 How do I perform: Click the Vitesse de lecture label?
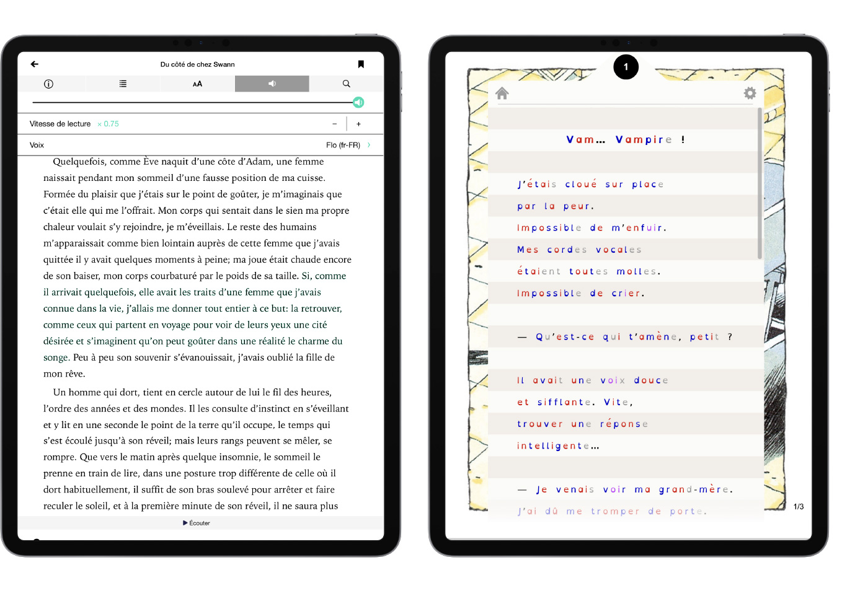pos(60,124)
